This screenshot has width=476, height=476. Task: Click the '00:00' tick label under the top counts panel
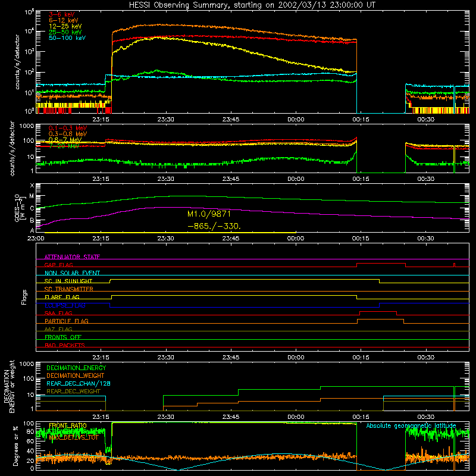[296, 120]
